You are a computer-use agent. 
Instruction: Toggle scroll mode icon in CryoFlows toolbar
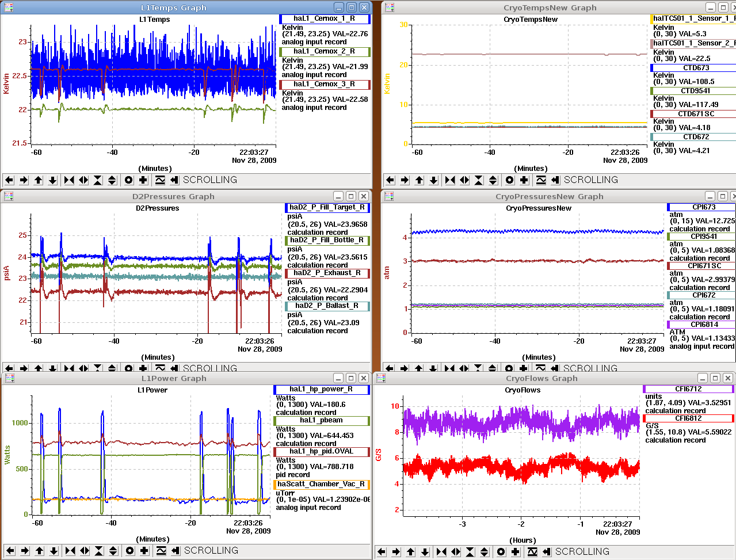(547, 552)
